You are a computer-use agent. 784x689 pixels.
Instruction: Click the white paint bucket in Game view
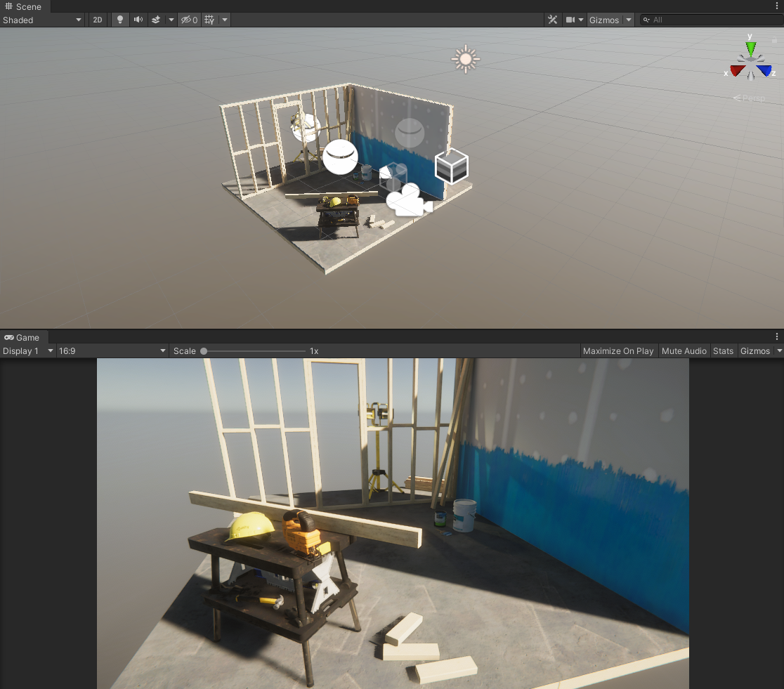[x=464, y=515]
